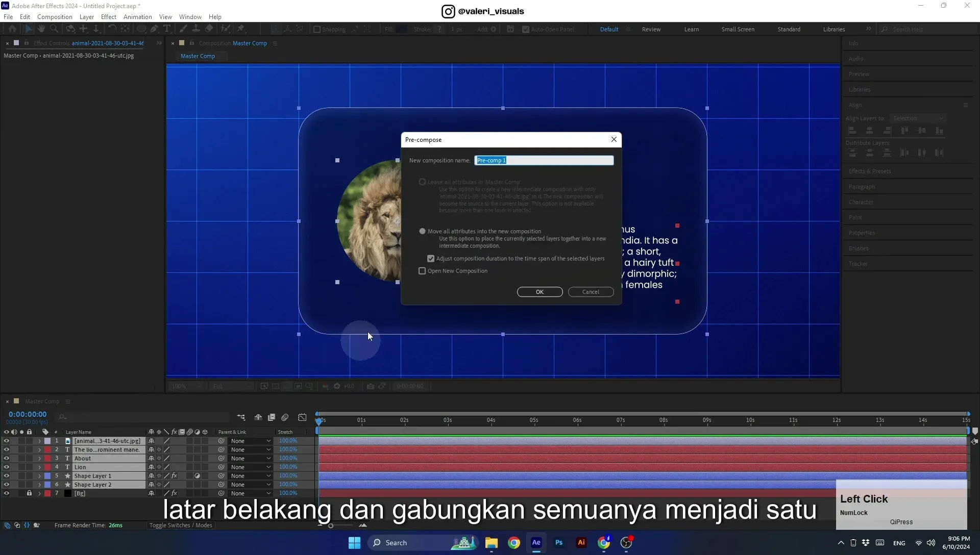Expand Shape Layer 1 properties
This screenshot has height=555, width=980.
[39, 476]
